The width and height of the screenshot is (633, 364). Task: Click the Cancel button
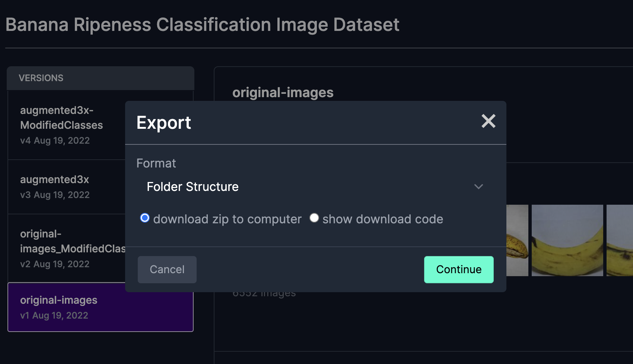coord(167,269)
